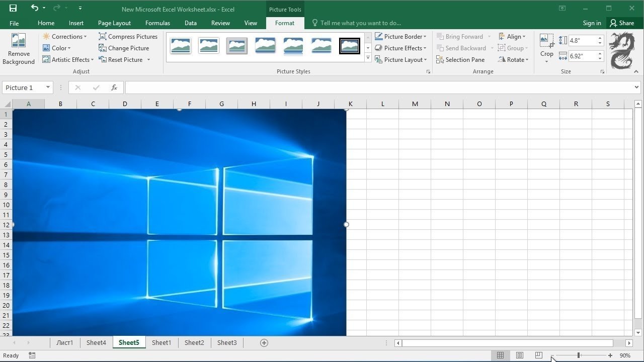Click inside the formula bar
644x362 pixels.
coord(378,87)
